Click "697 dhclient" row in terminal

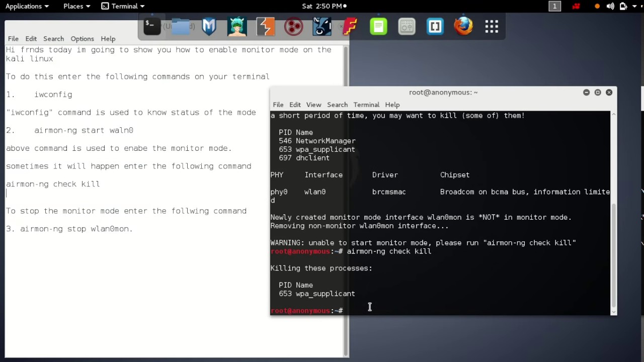304,158
